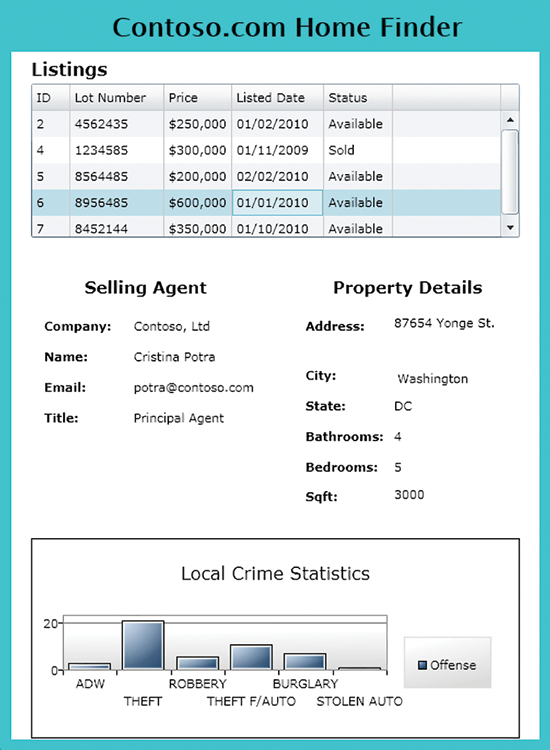Click the $200,000 price cell
Viewport: 550px width, 750px height.
pos(198,176)
